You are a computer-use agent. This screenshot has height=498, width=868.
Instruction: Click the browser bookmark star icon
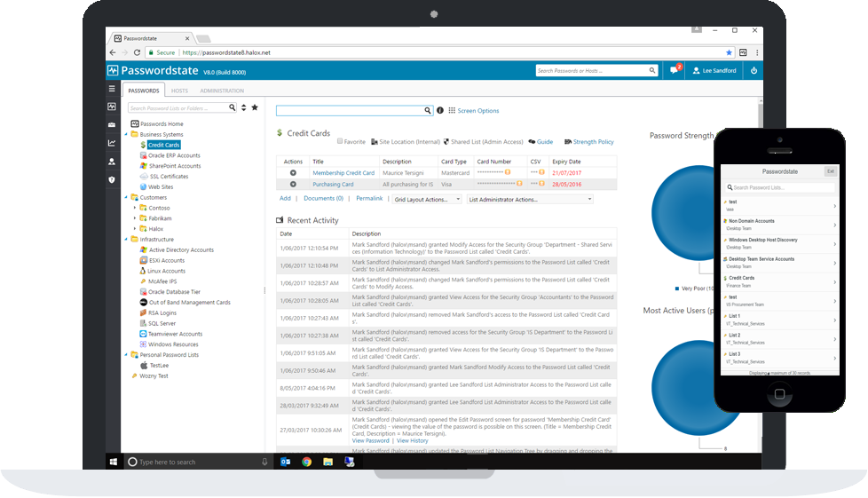click(729, 52)
